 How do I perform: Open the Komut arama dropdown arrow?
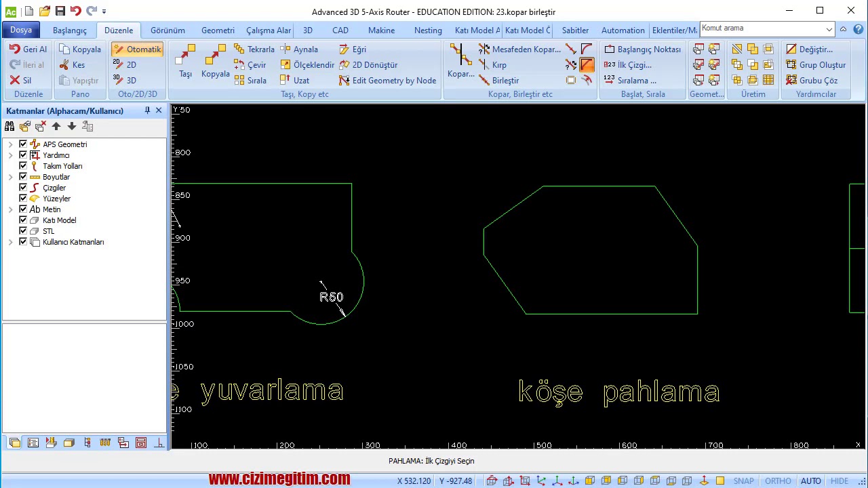click(x=829, y=29)
